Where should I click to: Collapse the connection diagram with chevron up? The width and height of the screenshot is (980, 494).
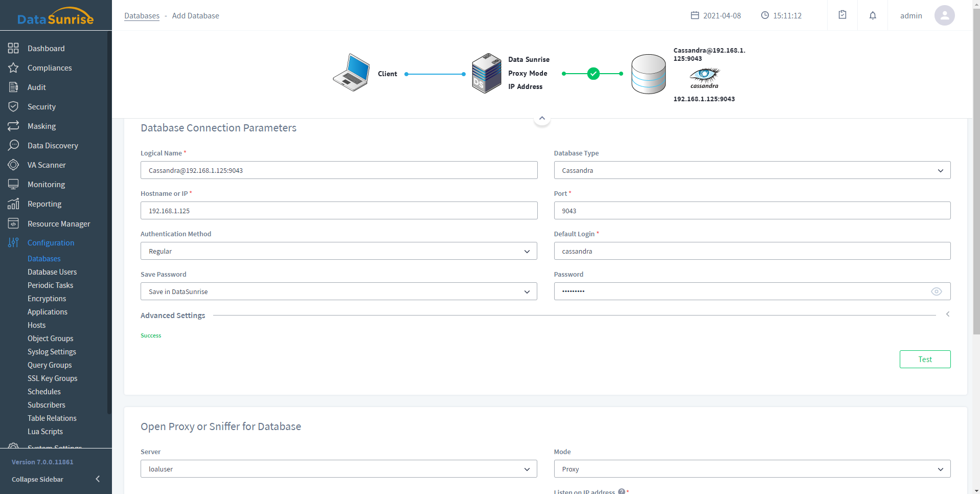click(x=542, y=118)
